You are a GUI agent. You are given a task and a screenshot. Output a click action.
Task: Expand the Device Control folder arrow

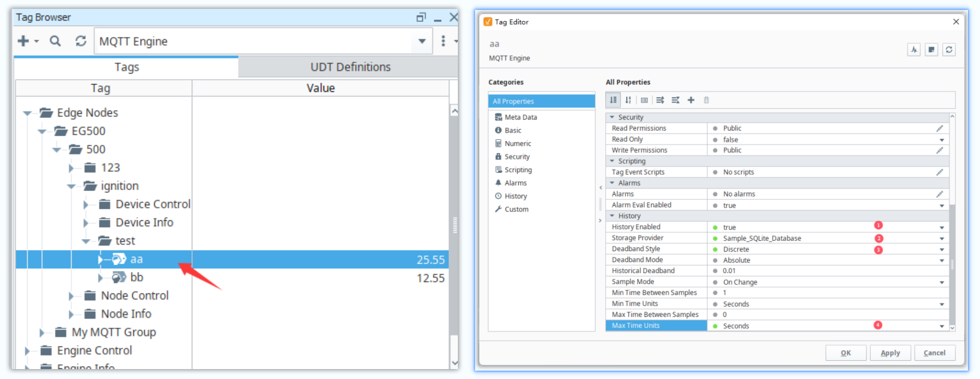[x=86, y=205]
